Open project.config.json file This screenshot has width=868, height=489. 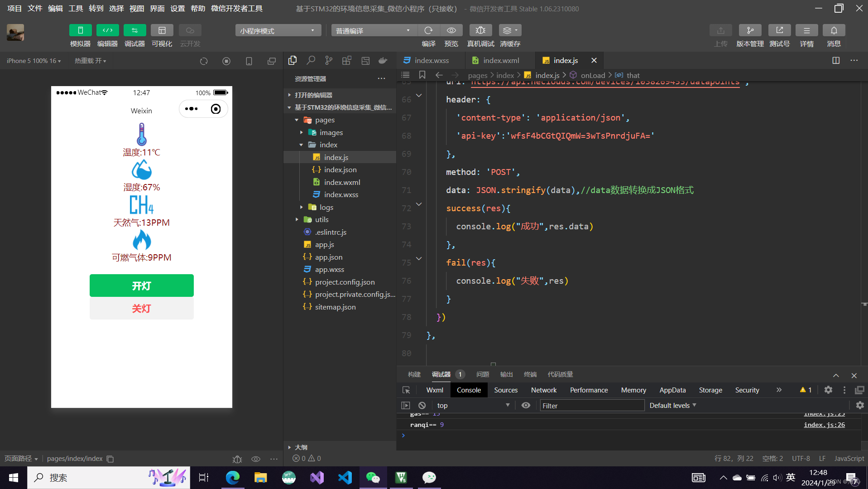(340, 282)
